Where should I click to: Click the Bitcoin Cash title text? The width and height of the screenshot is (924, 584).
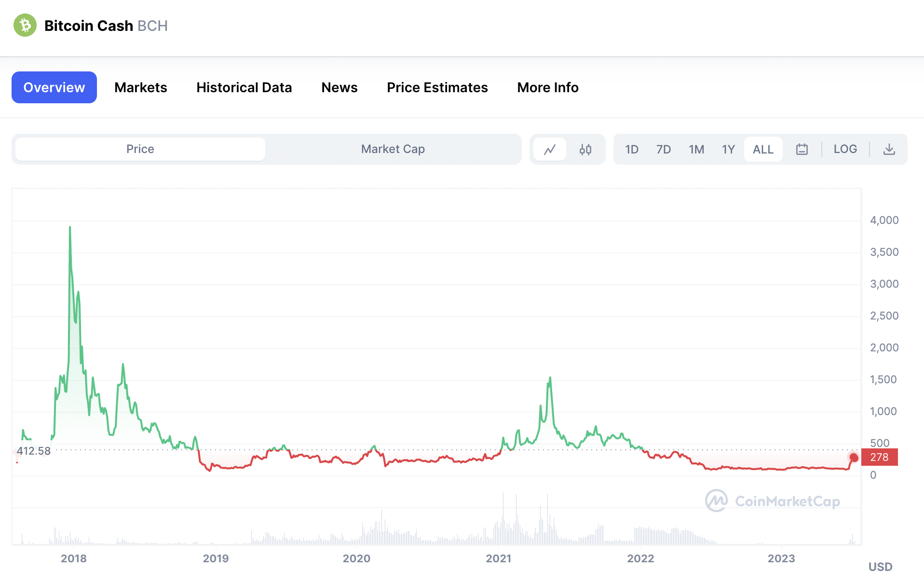89,26
